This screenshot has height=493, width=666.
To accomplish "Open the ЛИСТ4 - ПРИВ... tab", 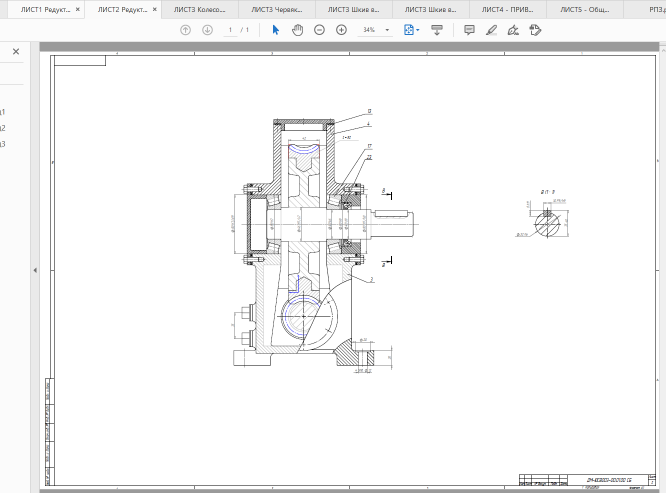I will (x=507, y=8).
